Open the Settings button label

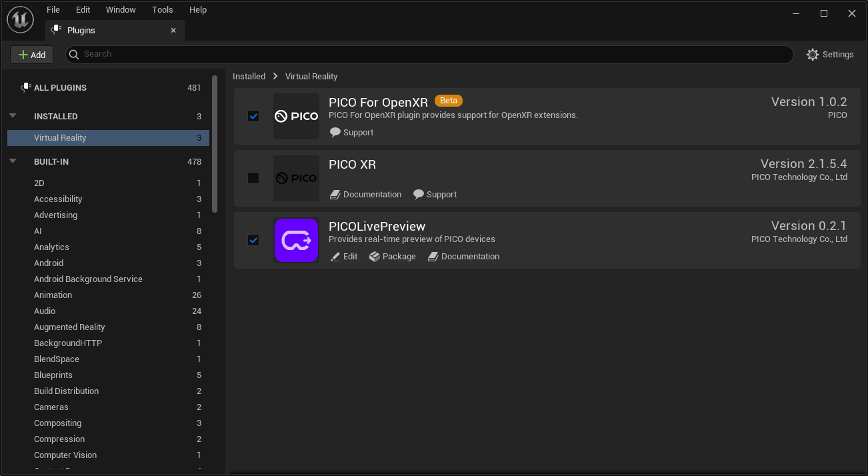[x=838, y=55]
